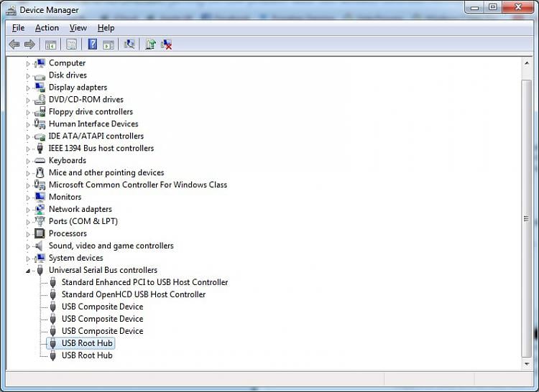
Task: Open the File menu
Action: click(18, 28)
